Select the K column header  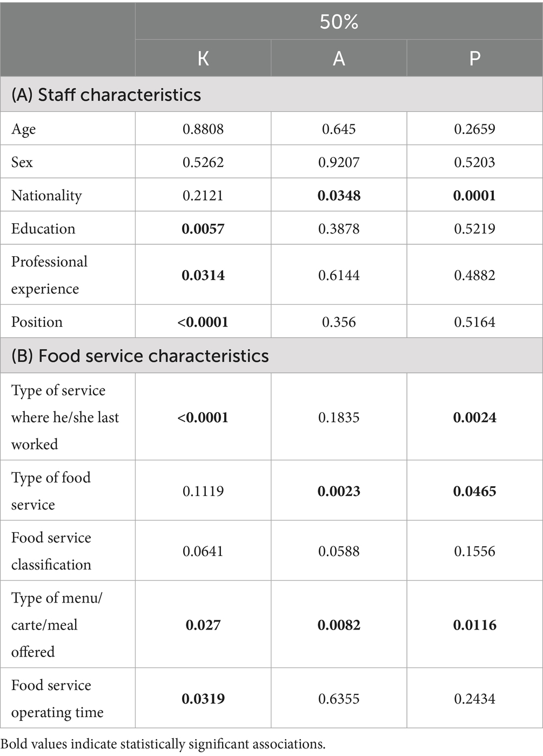click(203, 58)
